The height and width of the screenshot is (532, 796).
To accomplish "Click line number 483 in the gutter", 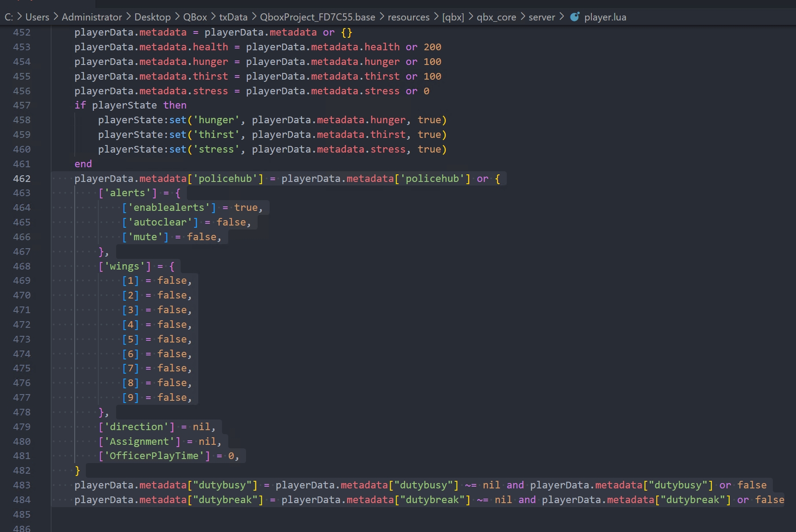I will [22, 485].
